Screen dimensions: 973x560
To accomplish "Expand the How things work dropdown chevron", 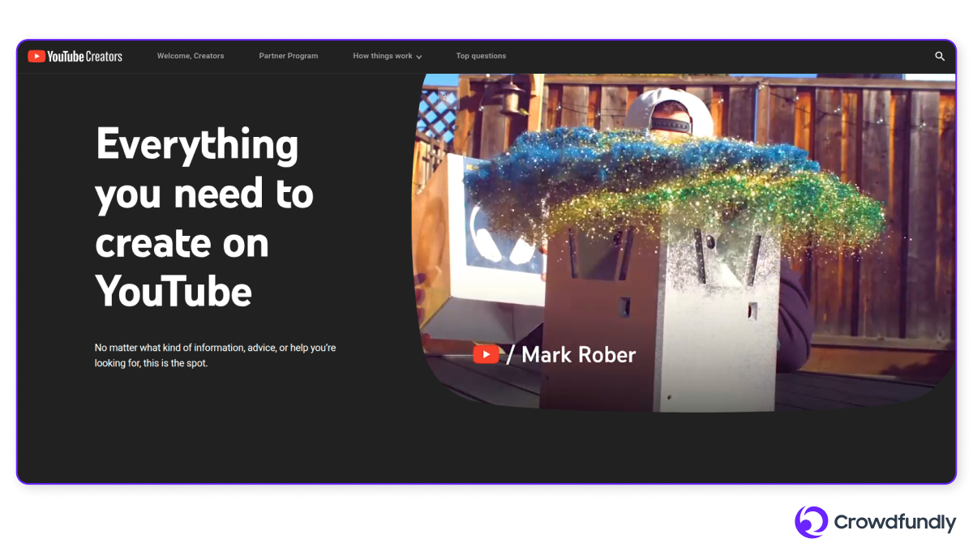I will [419, 57].
